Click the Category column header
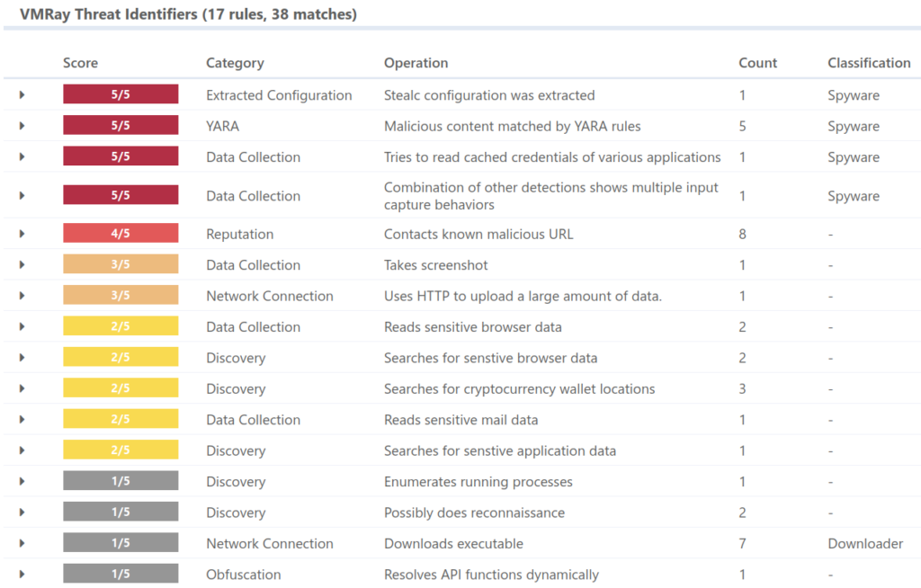 pos(235,63)
